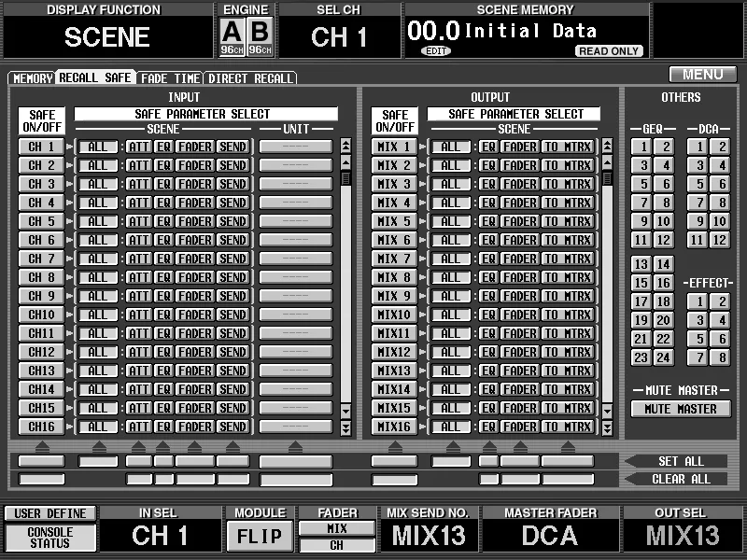
Task: Enable FADER safe parameter for MIX 6
Action: (520, 240)
